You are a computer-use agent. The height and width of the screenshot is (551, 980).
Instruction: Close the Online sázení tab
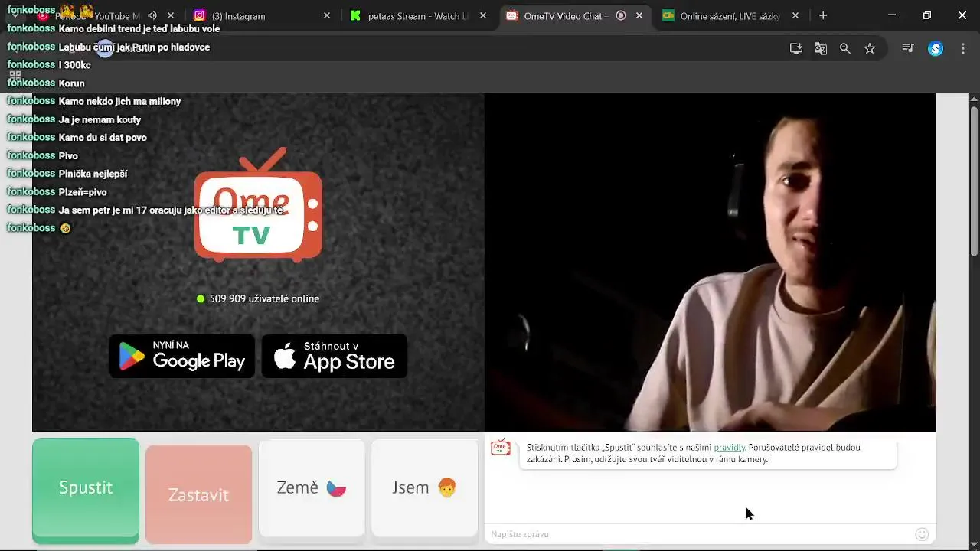tap(795, 15)
